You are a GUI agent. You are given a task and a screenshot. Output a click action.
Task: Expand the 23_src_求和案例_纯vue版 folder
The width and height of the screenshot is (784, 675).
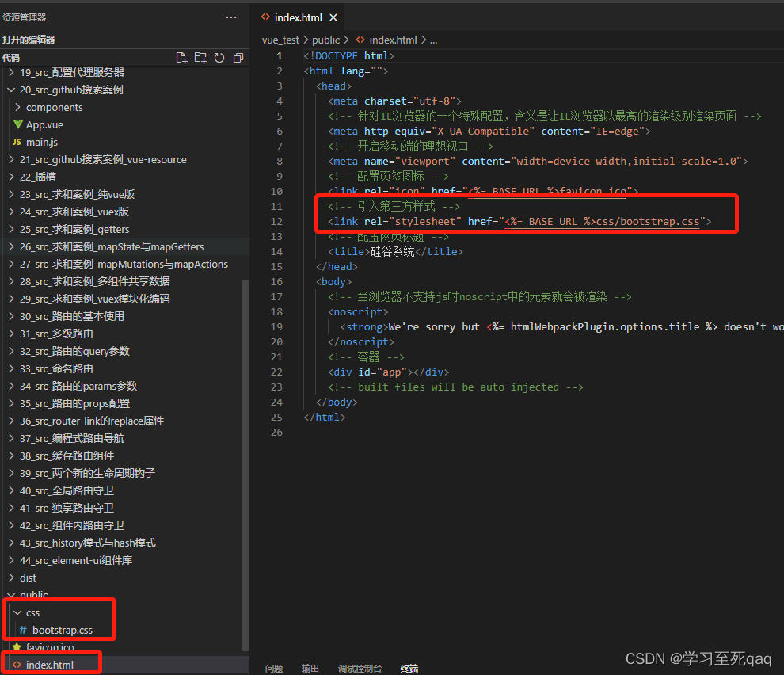tap(77, 194)
